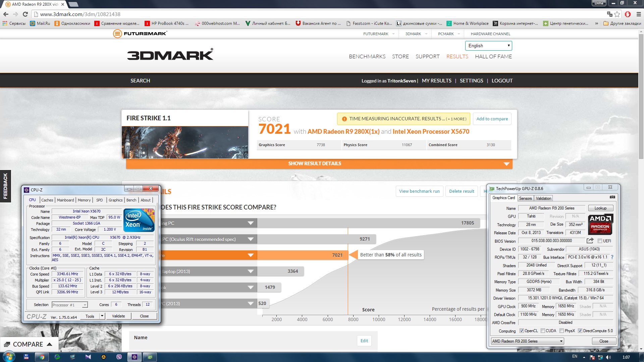Click the Intel Xeon inside logo

(x=139, y=220)
